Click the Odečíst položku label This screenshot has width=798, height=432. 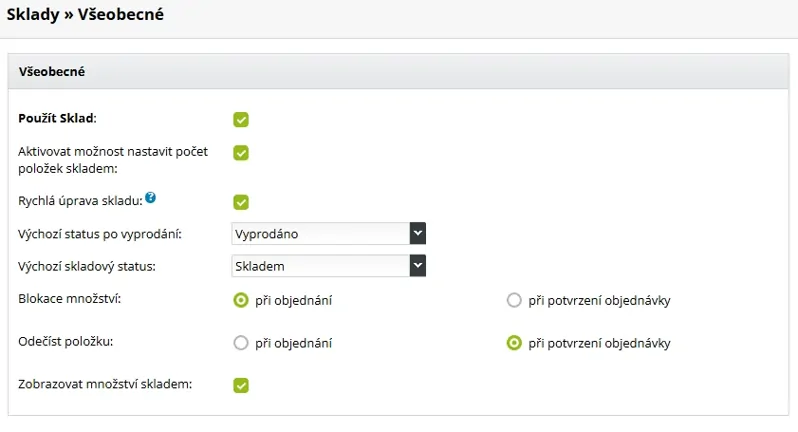pyautogui.click(x=66, y=341)
